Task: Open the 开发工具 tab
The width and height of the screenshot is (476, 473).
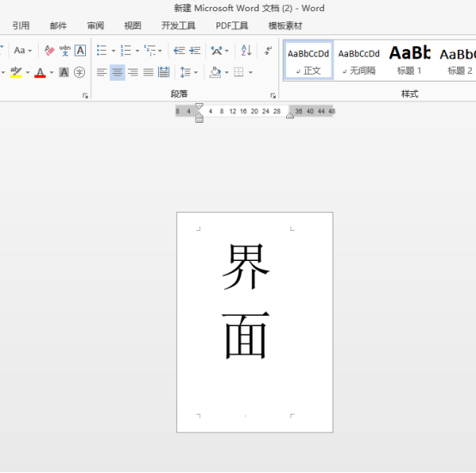Action: tap(178, 26)
